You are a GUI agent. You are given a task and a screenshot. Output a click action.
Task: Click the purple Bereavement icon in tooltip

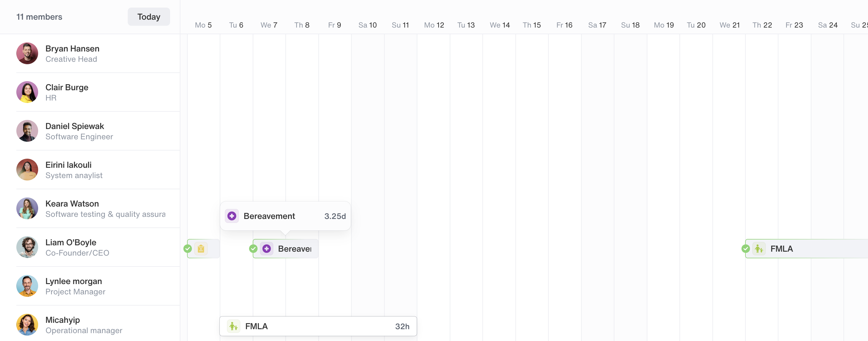(x=232, y=216)
